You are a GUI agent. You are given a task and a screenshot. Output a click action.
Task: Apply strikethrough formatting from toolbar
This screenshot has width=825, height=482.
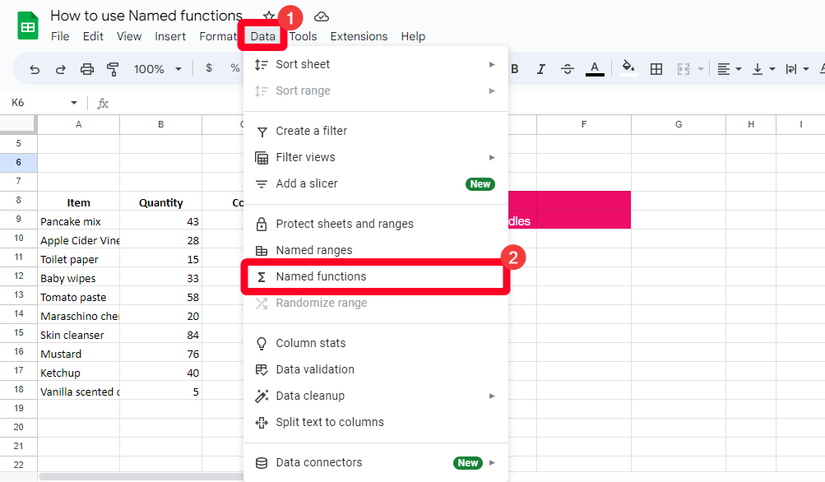click(568, 69)
